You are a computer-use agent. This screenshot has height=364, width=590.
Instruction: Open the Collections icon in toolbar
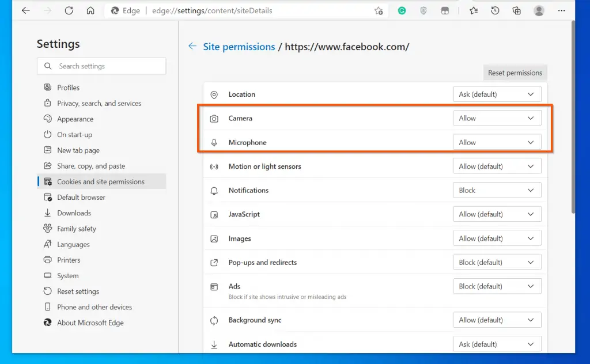(x=517, y=11)
